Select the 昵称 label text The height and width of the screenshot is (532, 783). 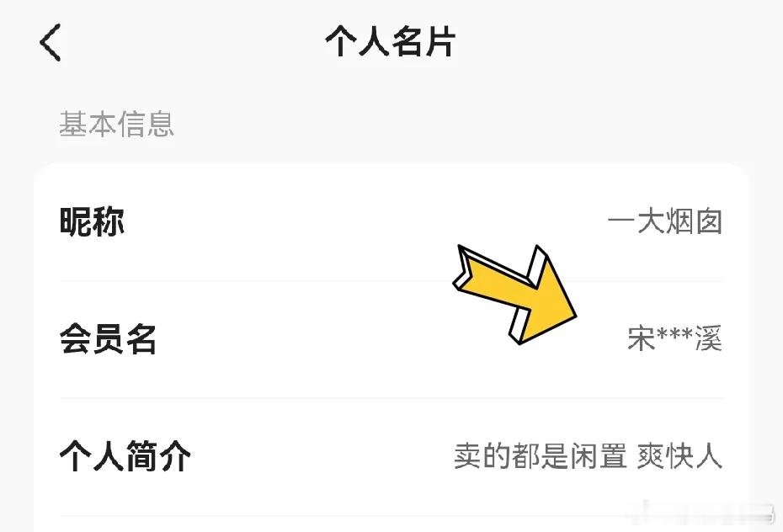click(93, 222)
